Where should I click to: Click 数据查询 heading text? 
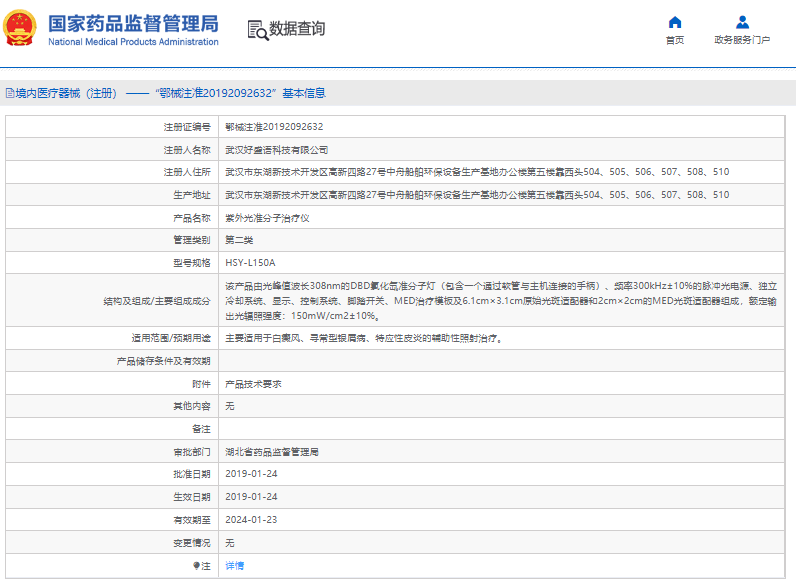click(297, 29)
